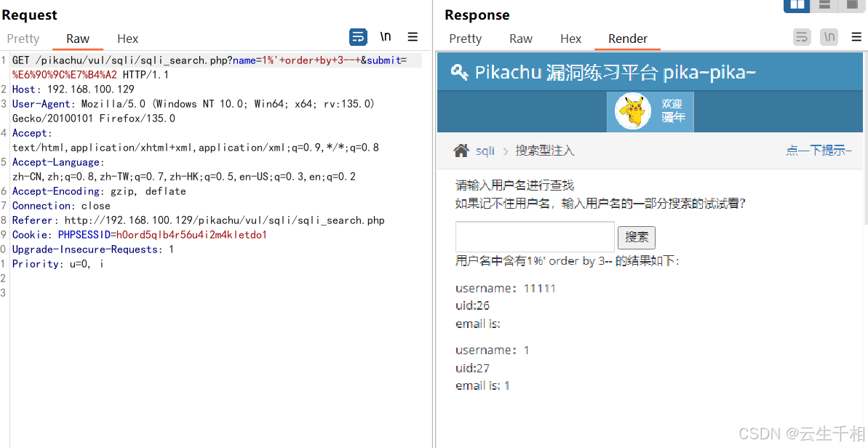Viewport: 868px width, 448px height.
Task: Click the username search input field
Action: pos(535,236)
